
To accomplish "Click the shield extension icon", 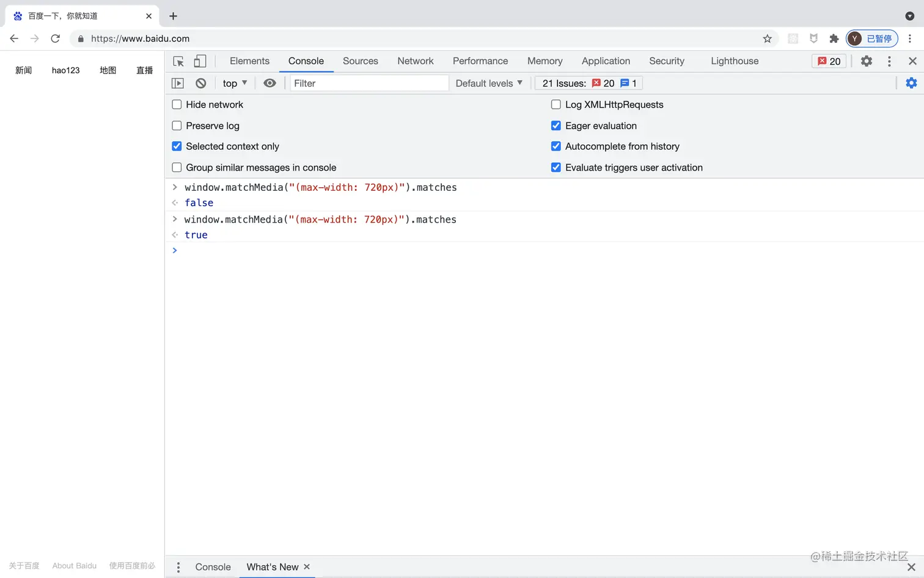I will (813, 39).
